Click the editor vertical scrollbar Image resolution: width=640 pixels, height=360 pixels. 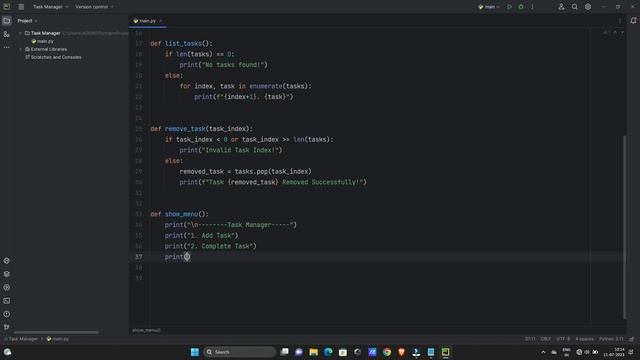(x=624, y=227)
